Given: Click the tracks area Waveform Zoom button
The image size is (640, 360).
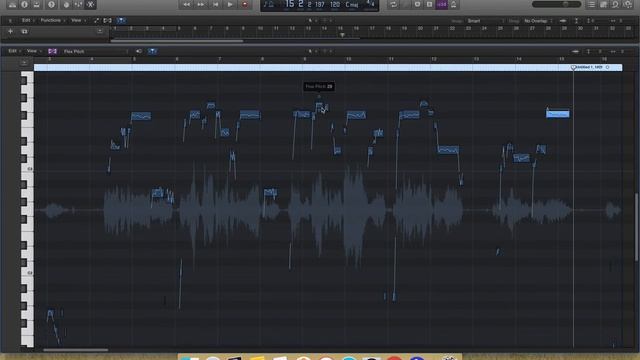Looking at the screenshot, I should [x=563, y=21].
